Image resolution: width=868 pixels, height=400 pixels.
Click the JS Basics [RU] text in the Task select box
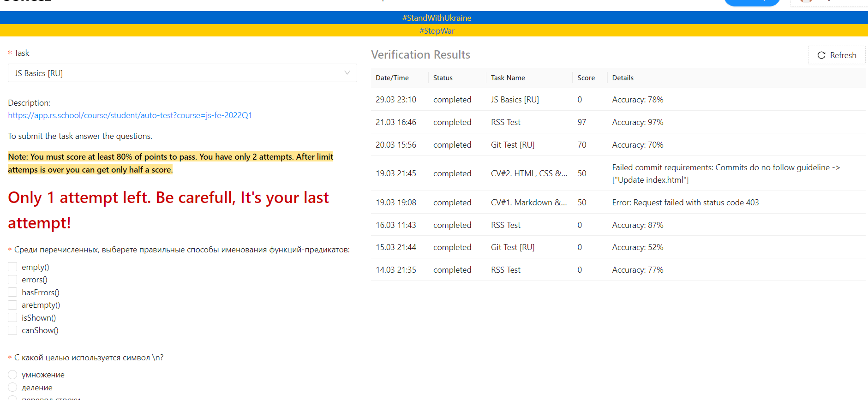click(x=39, y=73)
